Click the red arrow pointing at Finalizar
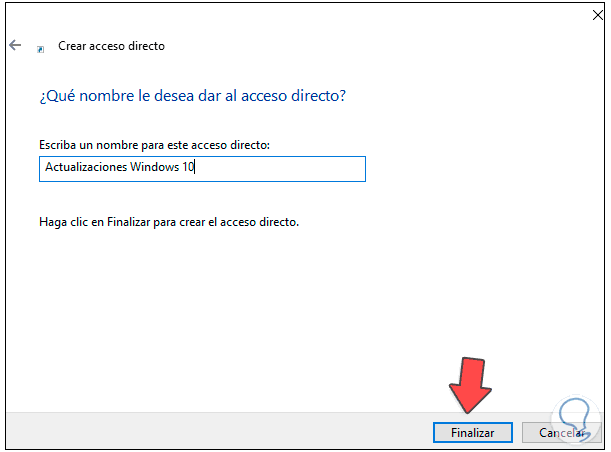 468,386
